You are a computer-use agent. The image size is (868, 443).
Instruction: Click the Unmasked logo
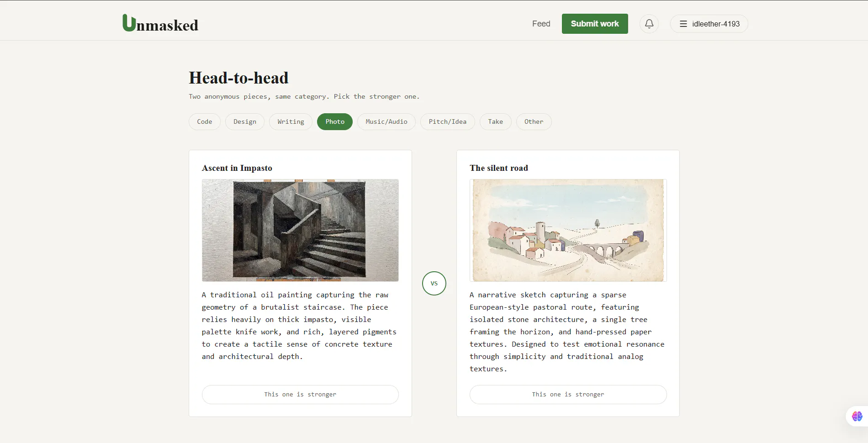[x=160, y=24]
